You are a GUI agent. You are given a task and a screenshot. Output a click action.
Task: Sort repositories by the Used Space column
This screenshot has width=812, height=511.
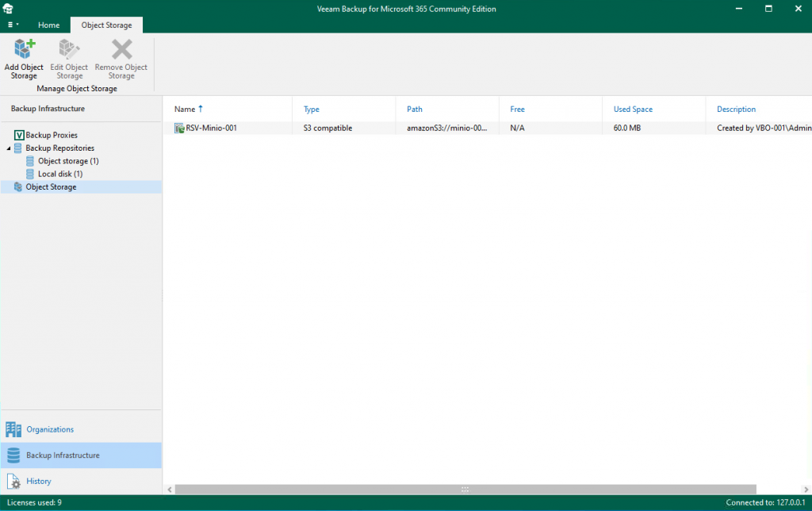[x=631, y=109]
